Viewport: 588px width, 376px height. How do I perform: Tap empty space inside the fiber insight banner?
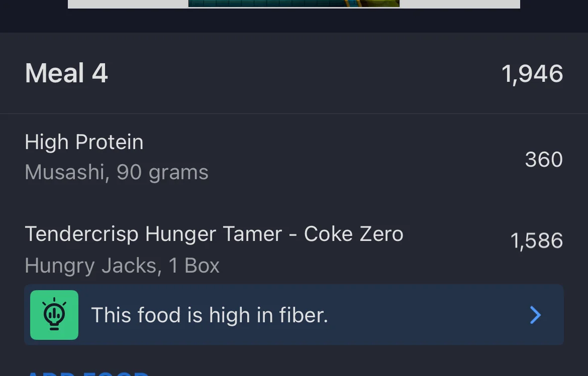pyautogui.click(x=427, y=315)
